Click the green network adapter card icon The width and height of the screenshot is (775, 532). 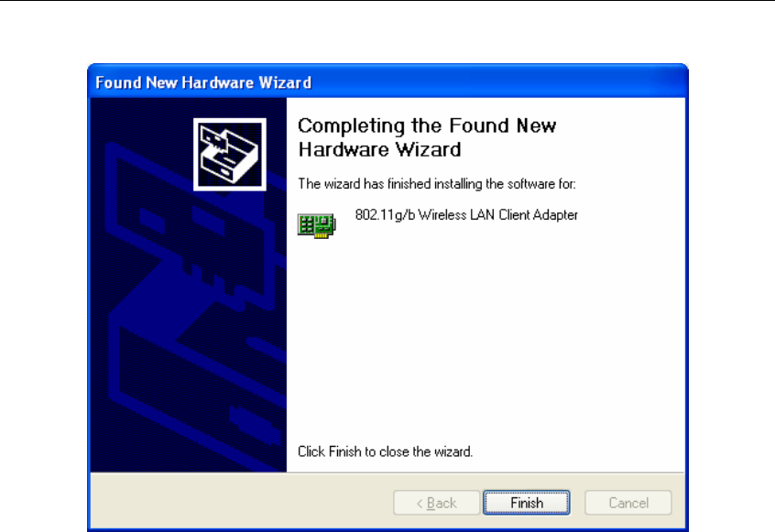(x=316, y=225)
